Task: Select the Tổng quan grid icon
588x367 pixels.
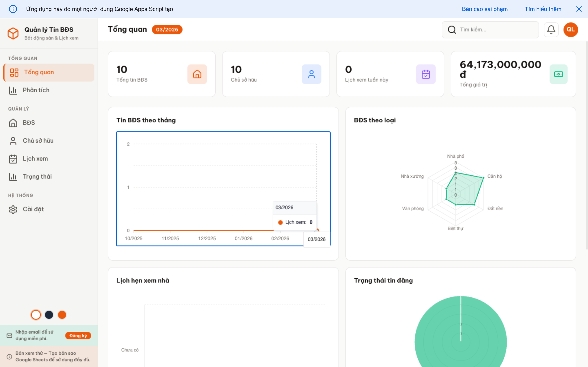Action: (14, 72)
